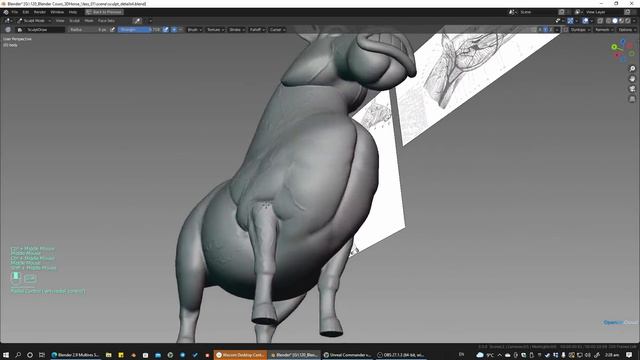Toggle perspective/orthographic grid icon
This screenshot has width=640, height=360.
(x=632, y=99)
